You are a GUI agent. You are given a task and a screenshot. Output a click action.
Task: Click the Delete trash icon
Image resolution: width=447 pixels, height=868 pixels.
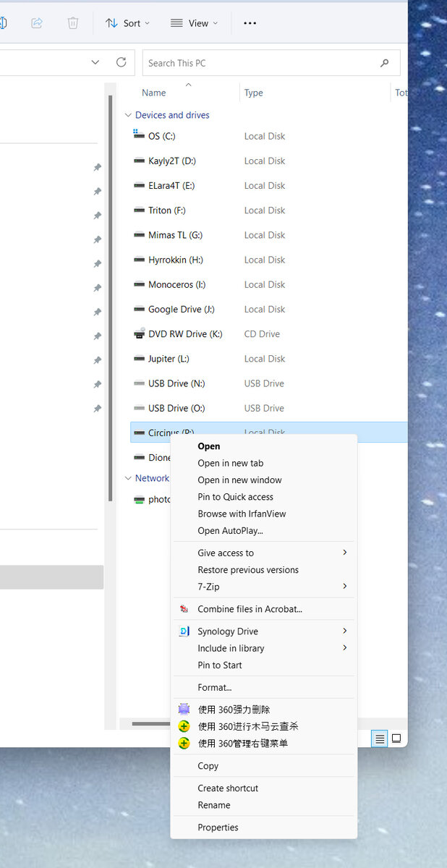(x=73, y=23)
